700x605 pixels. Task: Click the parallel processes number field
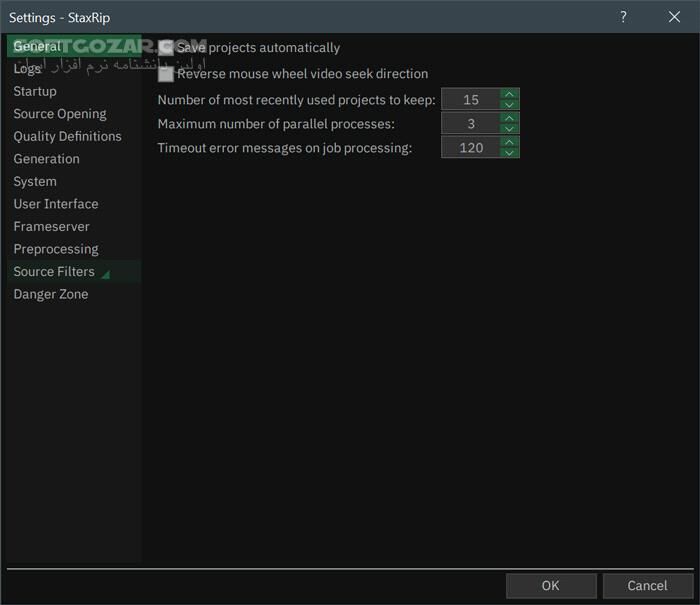point(470,124)
